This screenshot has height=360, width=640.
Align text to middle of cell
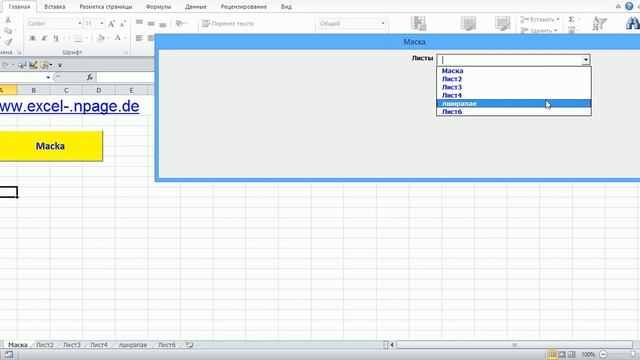coord(151,23)
